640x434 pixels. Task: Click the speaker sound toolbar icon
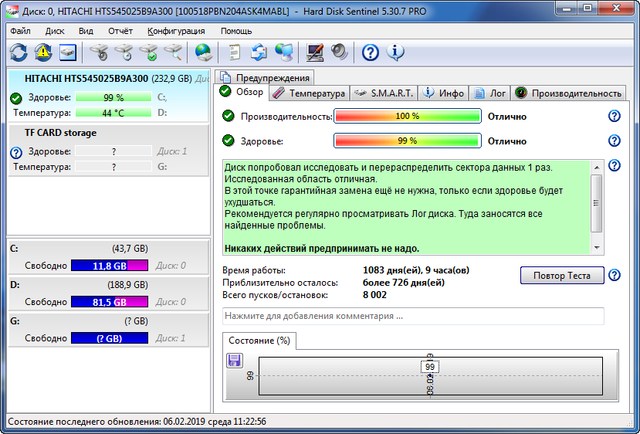[x=338, y=52]
